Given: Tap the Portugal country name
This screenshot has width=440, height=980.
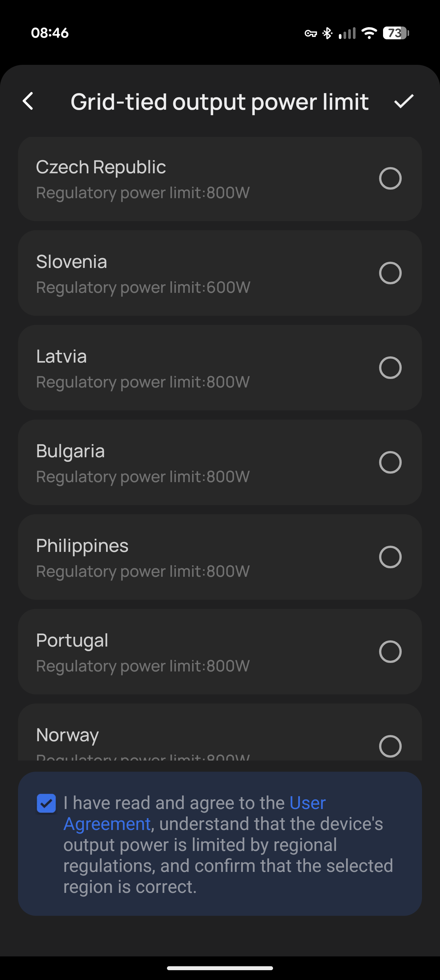Looking at the screenshot, I should coord(72,640).
